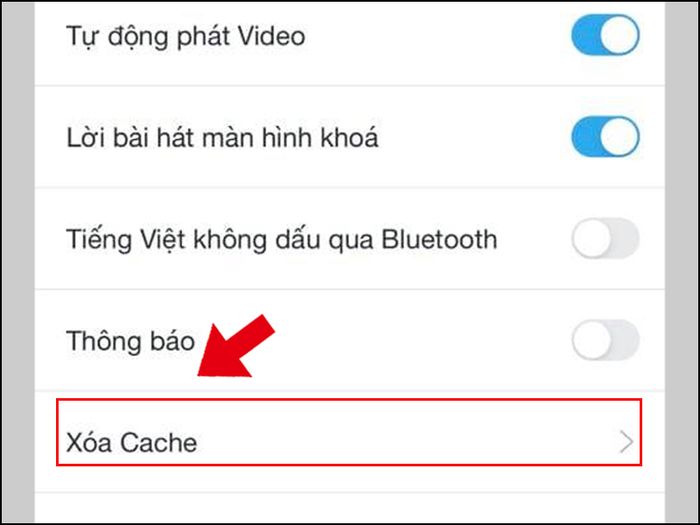
Task: Click the red arrow pointing at Xóa Cache
Action: point(235,346)
